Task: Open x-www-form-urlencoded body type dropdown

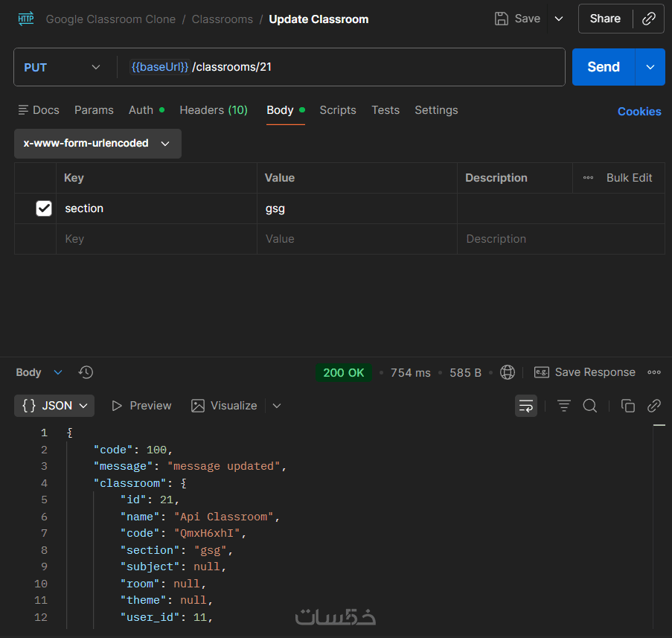Action: coord(97,144)
